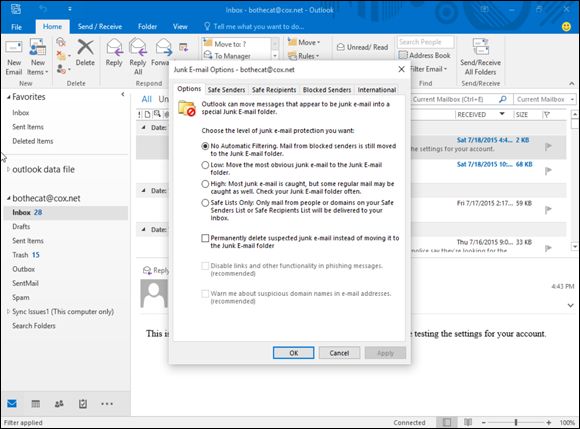The width and height of the screenshot is (580, 429).
Task: Select the Inbox 28 folder
Action: tap(66, 213)
